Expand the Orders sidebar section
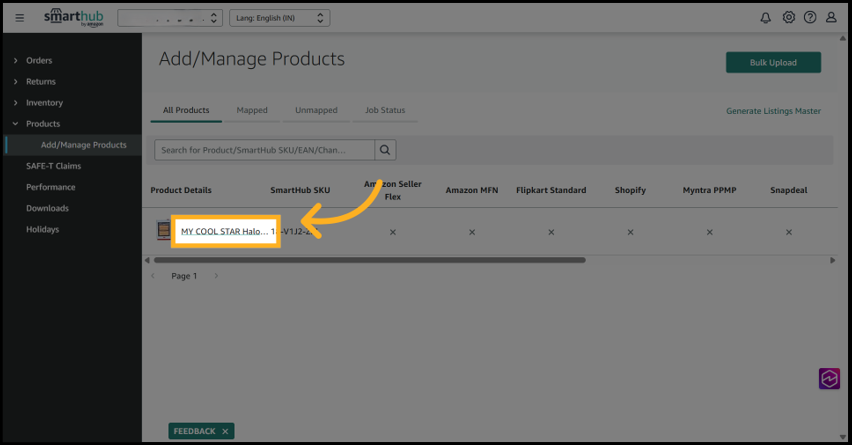The width and height of the screenshot is (852, 445). coord(39,61)
